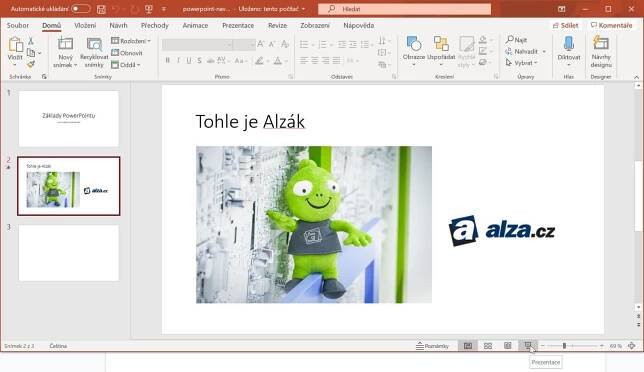The image size is (644, 372).
Task: Start slideshow from quick access toolbar icon
Action: point(149,9)
